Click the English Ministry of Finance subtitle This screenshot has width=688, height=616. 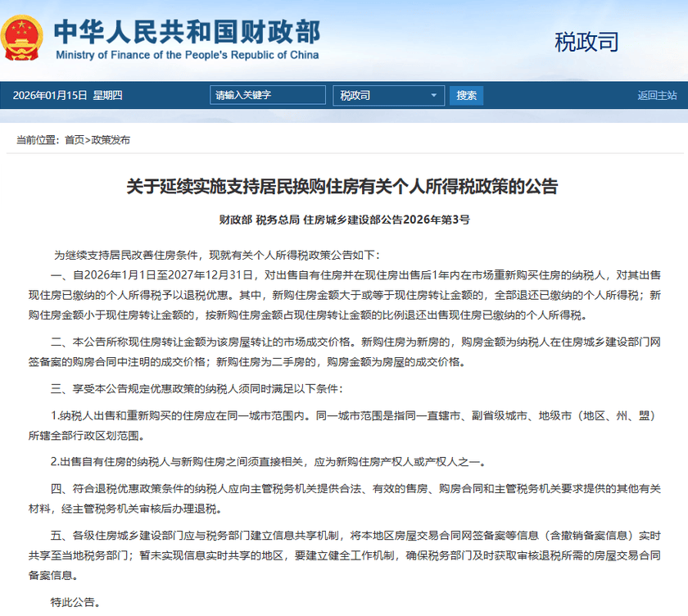pos(187,56)
